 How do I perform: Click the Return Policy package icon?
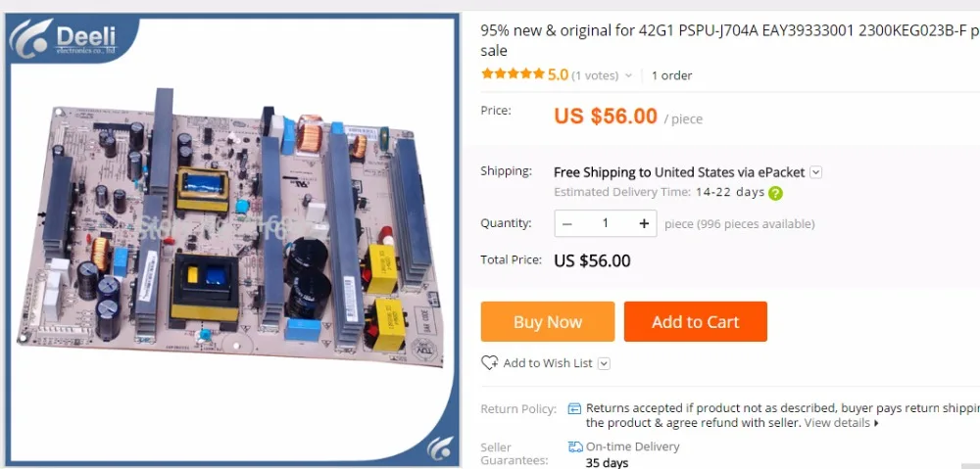(574, 408)
